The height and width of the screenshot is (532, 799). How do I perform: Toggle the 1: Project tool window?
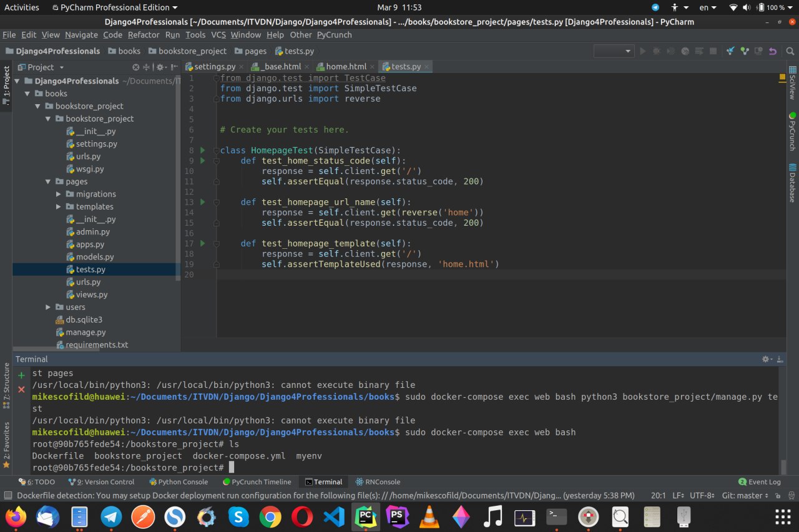pyautogui.click(x=6, y=85)
